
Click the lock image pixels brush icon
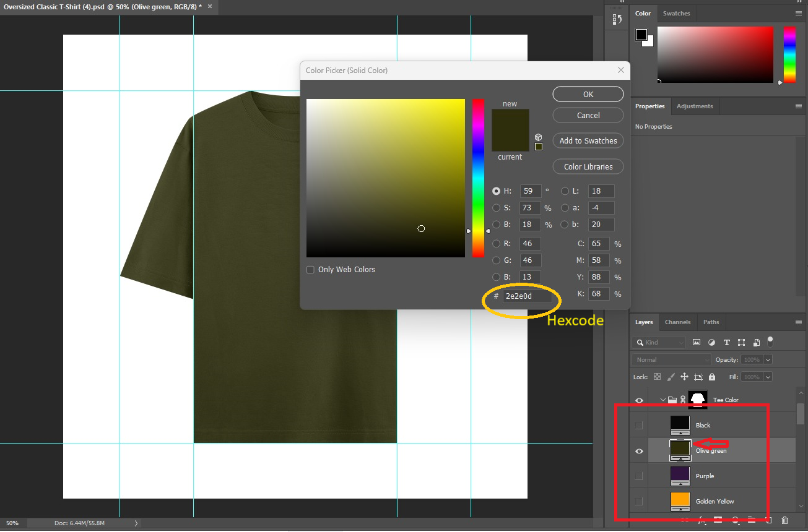tap(671, 377)
